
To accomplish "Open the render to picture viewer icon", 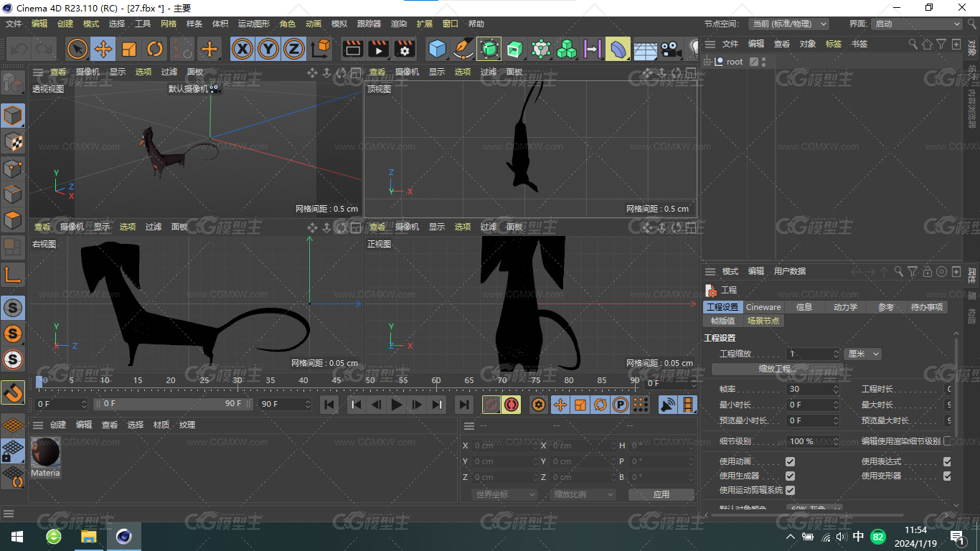I will click(x=378, y=49).
